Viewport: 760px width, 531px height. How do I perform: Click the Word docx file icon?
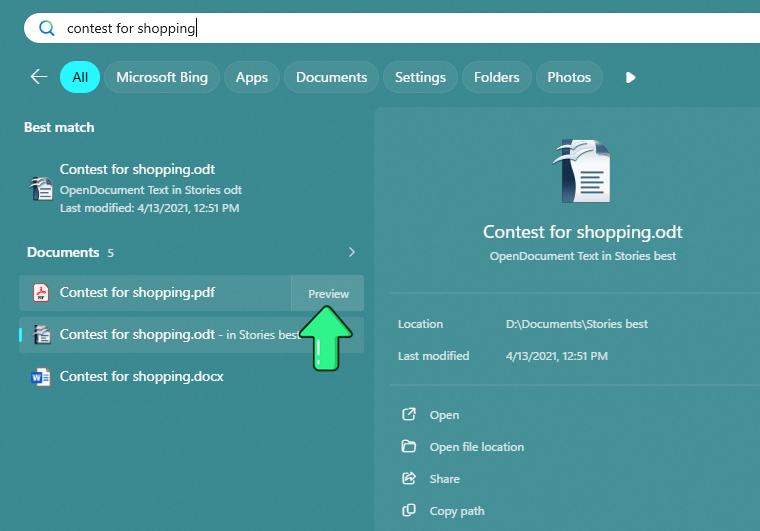(x=41, y=377)
